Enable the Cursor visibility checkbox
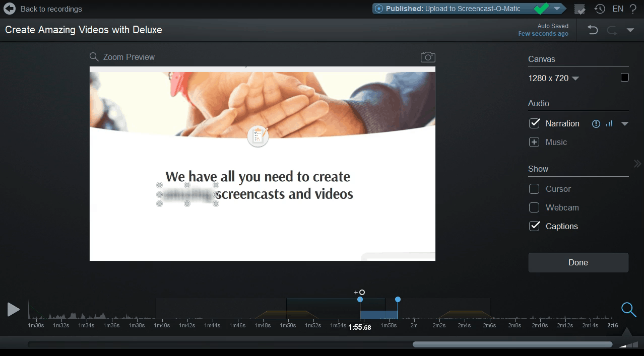 (x=534, y=189)
